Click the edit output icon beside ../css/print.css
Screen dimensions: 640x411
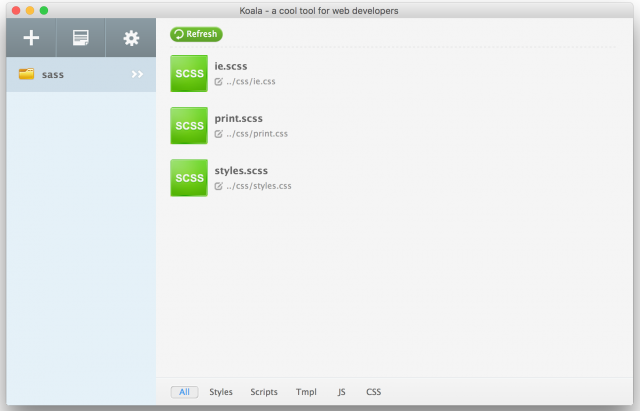click(219, 133)
